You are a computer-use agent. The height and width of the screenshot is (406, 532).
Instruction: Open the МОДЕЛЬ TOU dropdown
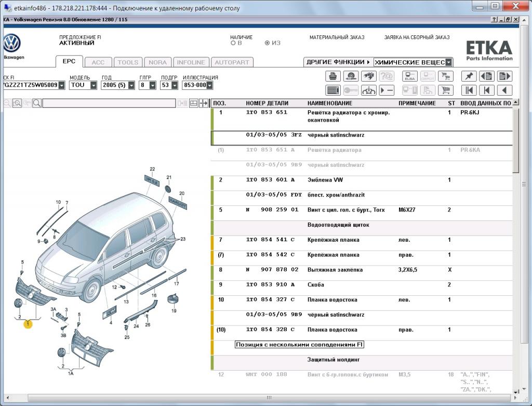tap(94, 85)
